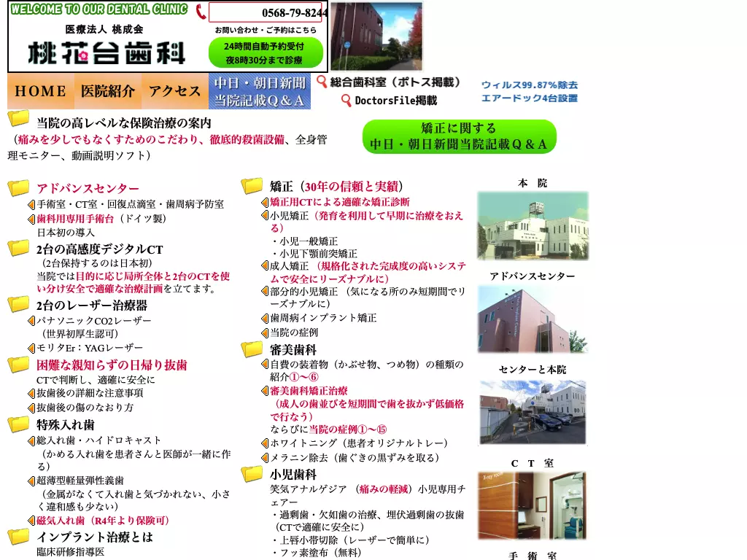Click 自費の装着物 の種類の紹介 item

(x=367, y=370)
